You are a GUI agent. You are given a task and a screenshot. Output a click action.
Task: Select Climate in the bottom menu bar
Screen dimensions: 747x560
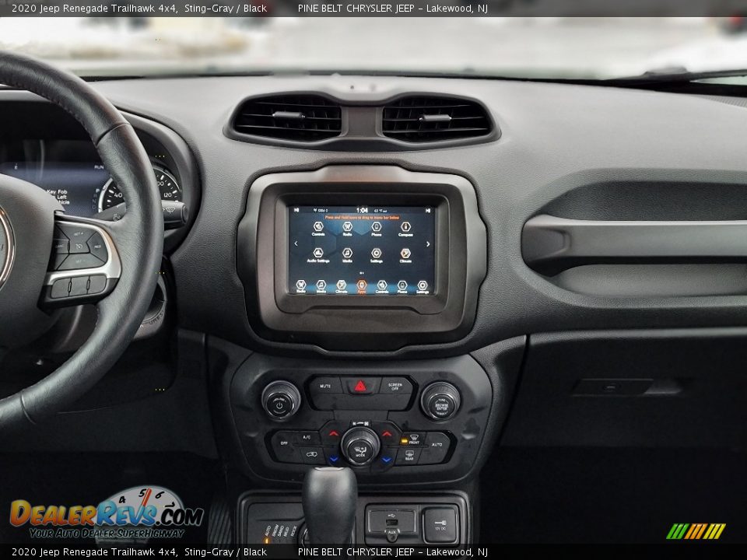[x=341, y=287]
